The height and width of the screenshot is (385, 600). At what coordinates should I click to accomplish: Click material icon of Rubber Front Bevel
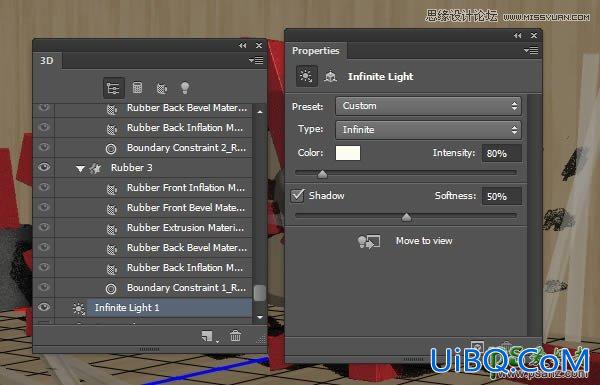[111, 209]
